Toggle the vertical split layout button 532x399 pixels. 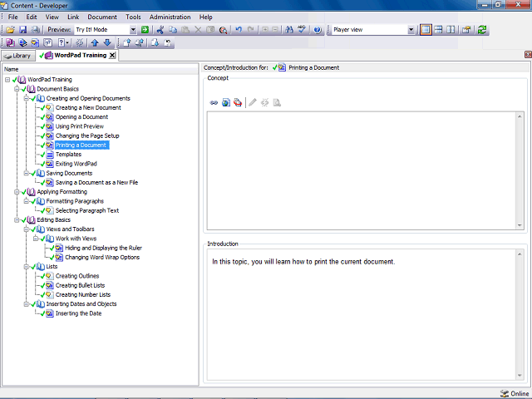click(451, 30)
